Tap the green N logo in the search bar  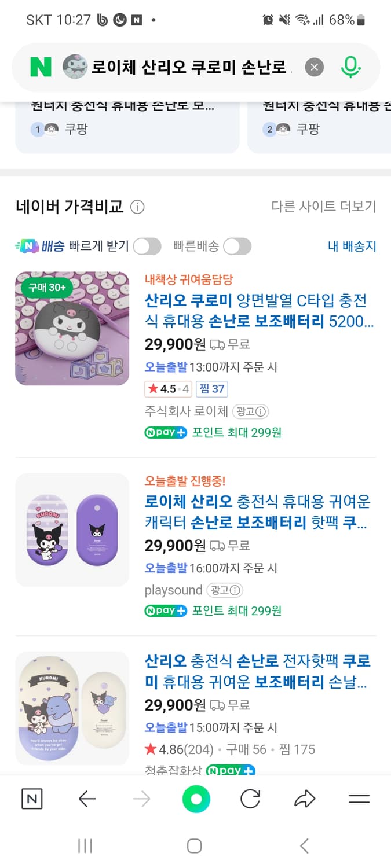coord(40,67)
